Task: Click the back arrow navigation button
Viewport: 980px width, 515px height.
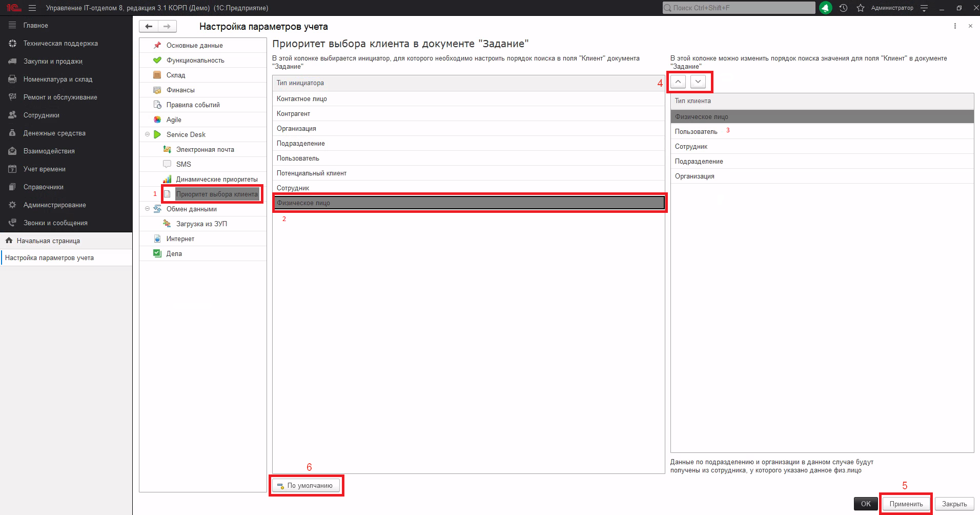Action: [x=149, y=27]
